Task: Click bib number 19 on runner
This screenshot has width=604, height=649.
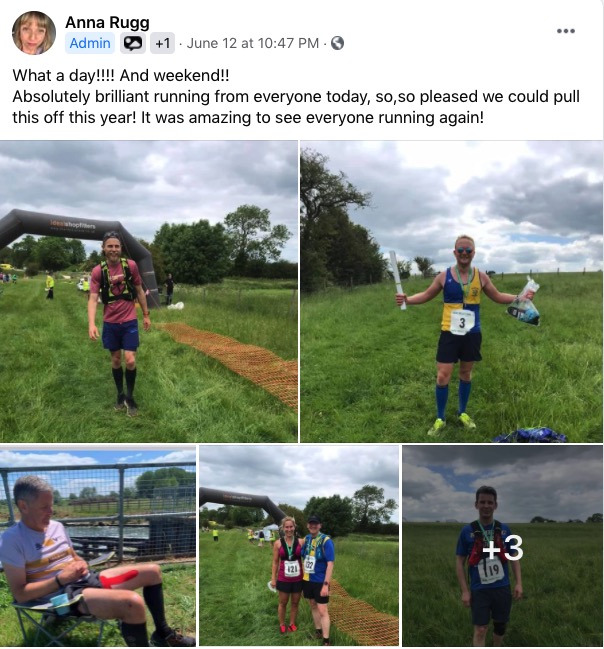Action: pyautogui.click(x=491, y=571)
